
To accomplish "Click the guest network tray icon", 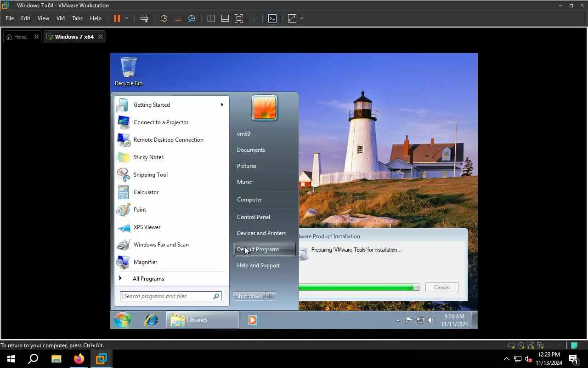I will tap(420, 320).
